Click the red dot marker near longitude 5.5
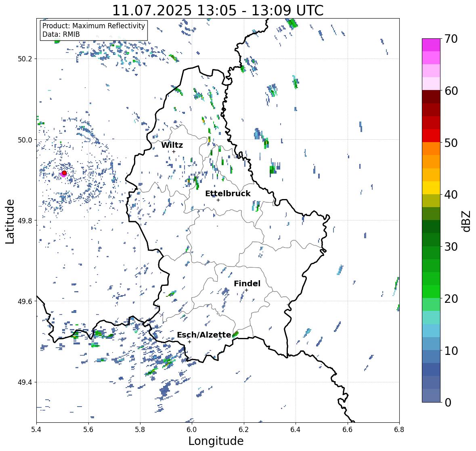The height and width of the screenshot is (451, 476). 64,173
